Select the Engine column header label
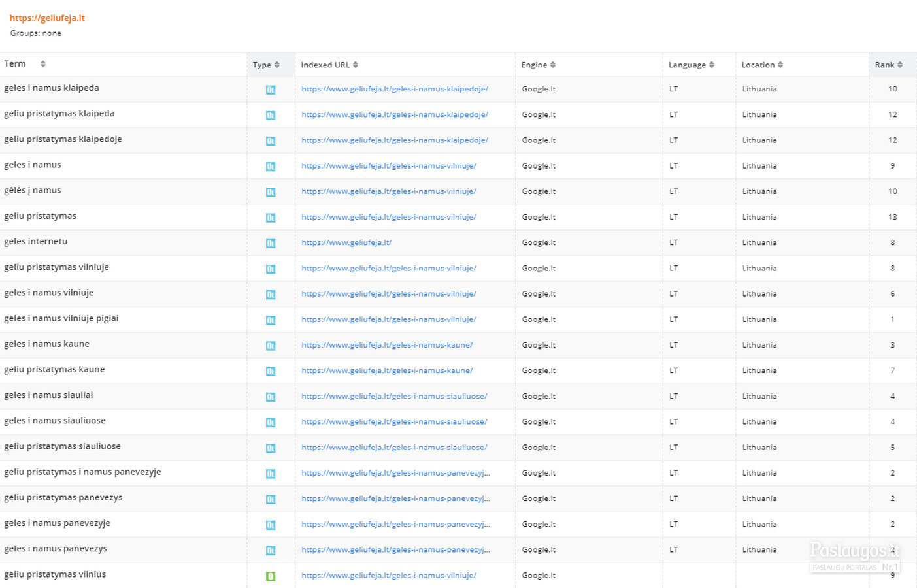917x588 pixels. tap(534, 65)
